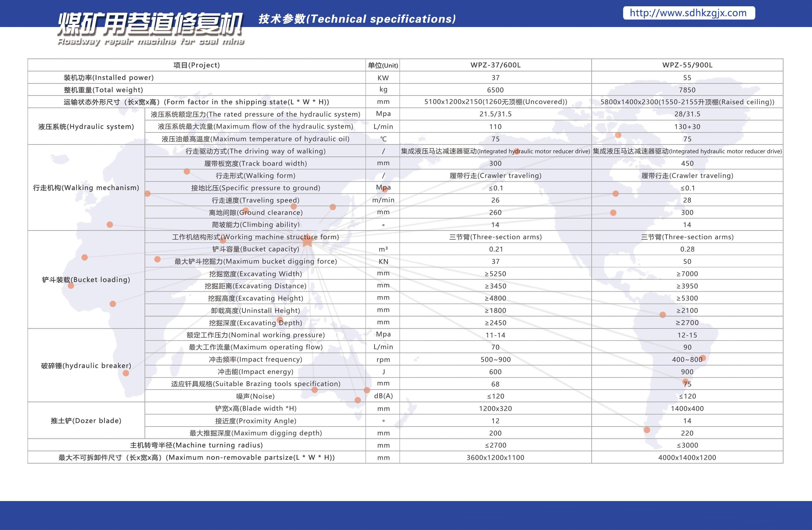Screen dimensions: 812x530
Task: Select the WPZ-55/900L column header
Action: coord(687,65)
